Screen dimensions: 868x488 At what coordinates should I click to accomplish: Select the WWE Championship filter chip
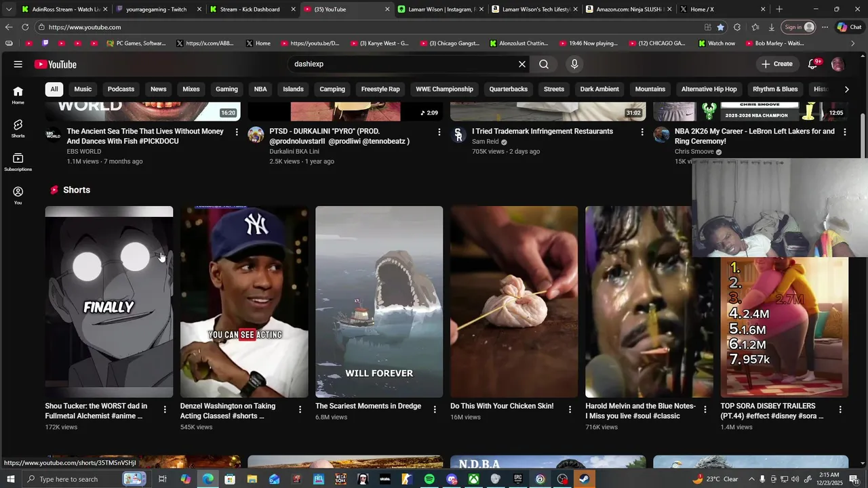click(444, 89)
